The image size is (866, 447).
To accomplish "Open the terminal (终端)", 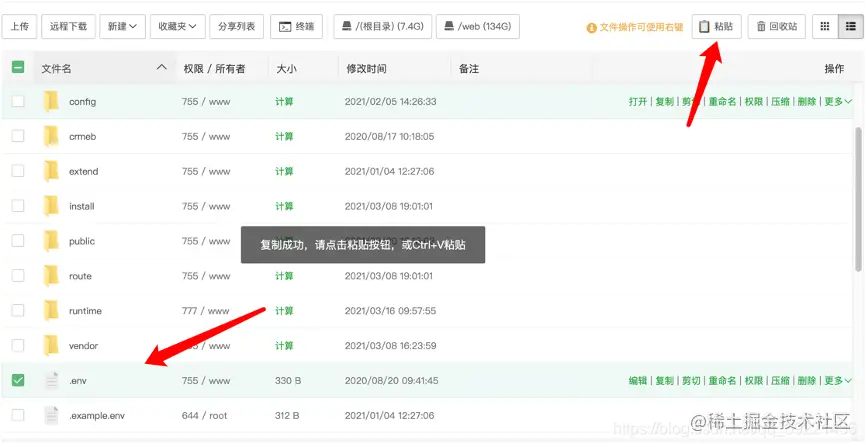I will [x=297, y=27].
